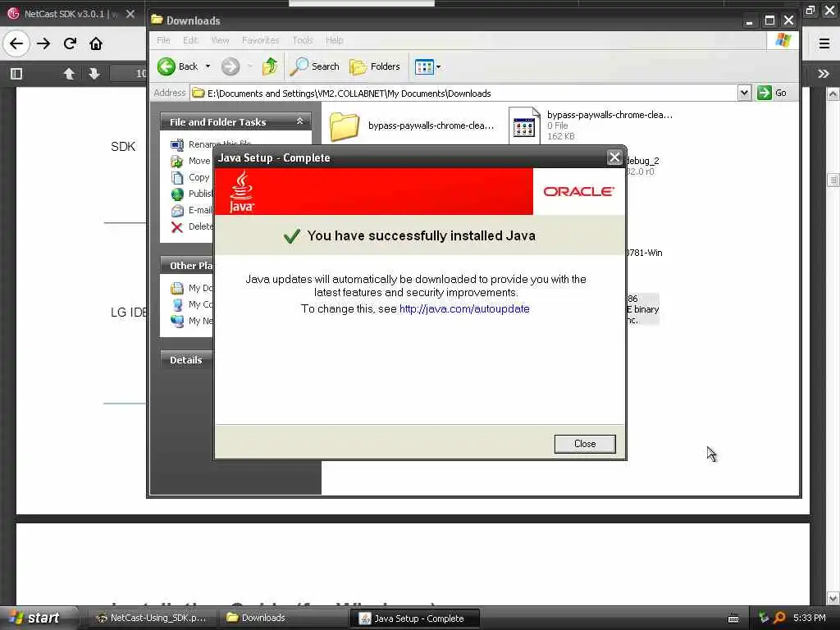Select the NetCast SDK v3.0.1 tab
Image resolution: width=840 pixels, height=630 pixels.
[70, 14]
